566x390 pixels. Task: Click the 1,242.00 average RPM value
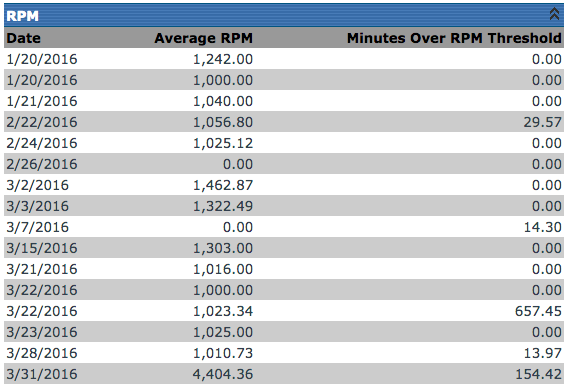[x=223, y=59]
